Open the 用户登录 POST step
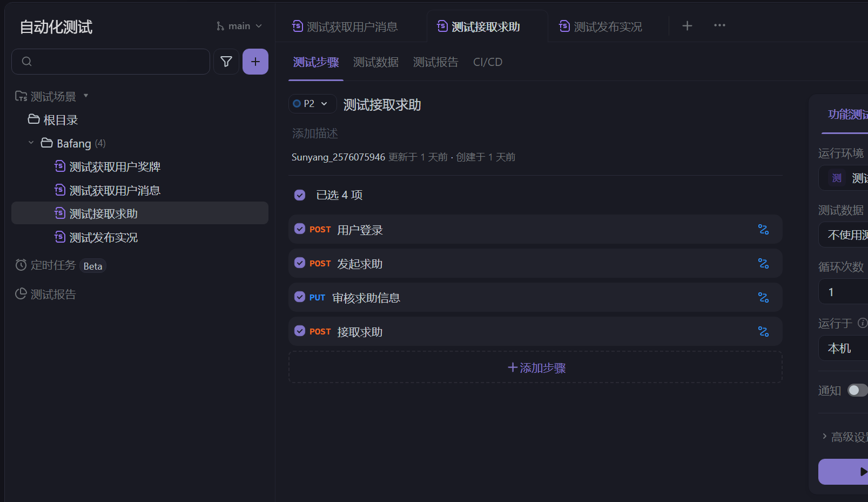Screen dimensions: 868x502 pos(536,229)
